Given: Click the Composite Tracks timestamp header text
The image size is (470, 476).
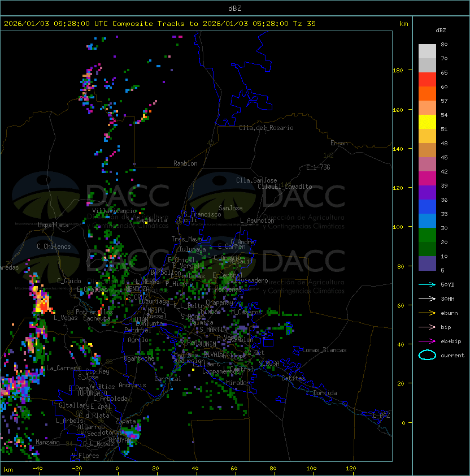Looking at the screenshot, I should [x=160, y=24].
